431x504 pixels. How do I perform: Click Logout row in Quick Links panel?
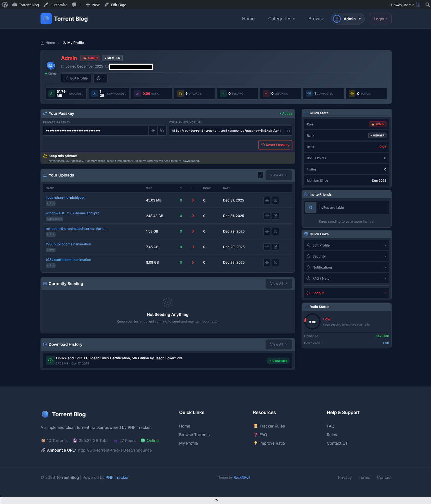(347, 293)
